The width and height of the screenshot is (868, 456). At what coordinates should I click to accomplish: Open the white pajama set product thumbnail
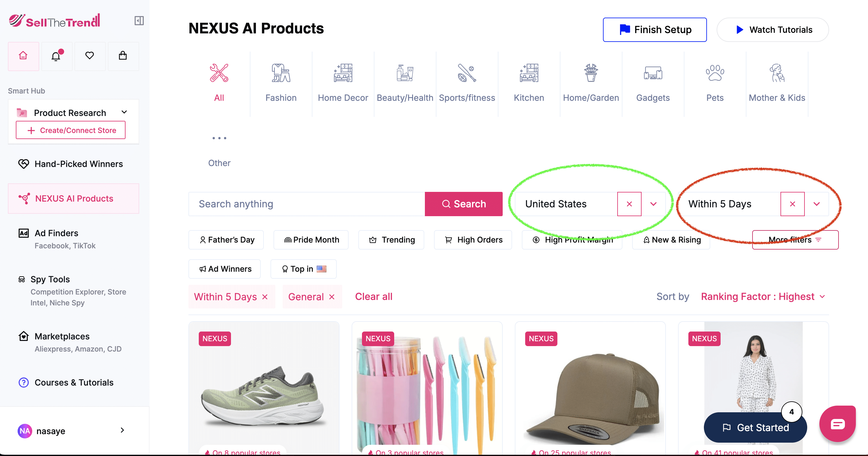point(753,389)
